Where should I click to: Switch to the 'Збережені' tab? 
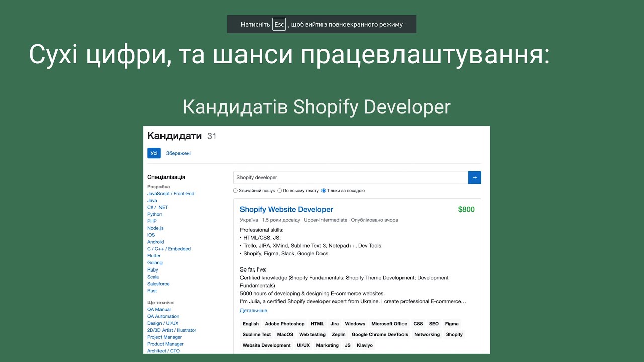[178, 153]
